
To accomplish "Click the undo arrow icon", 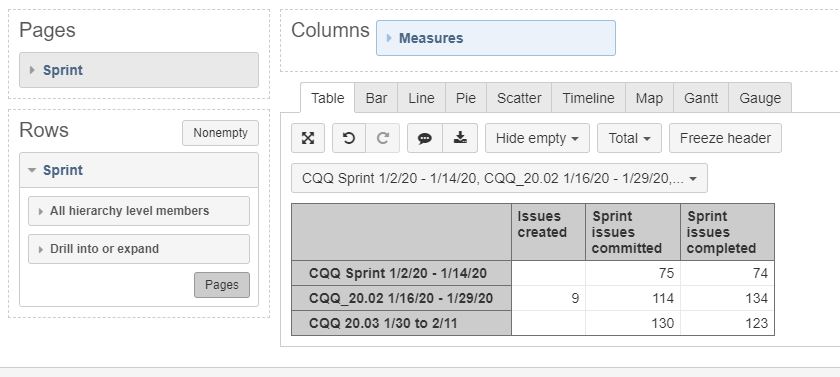I will pos(349,138).
